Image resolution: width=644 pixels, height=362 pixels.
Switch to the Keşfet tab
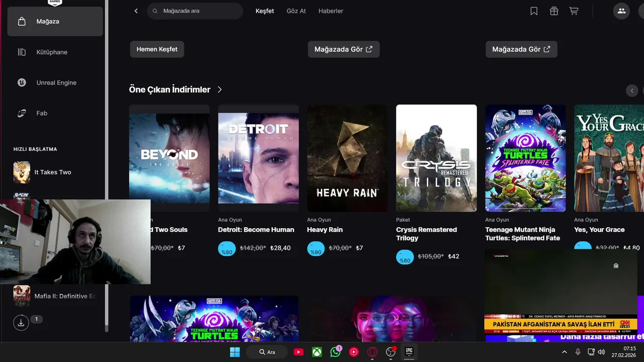point(265,11)
